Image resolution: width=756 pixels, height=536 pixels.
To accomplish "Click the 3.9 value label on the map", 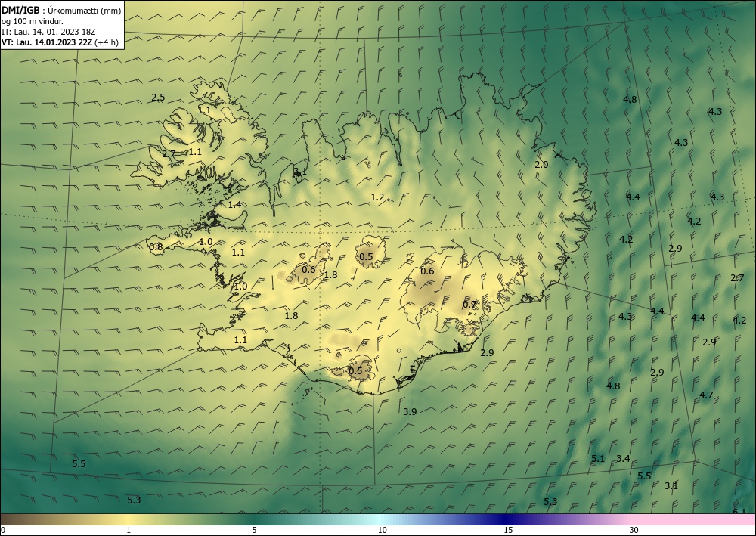I will pyautogui.click(x=410, y=411).
